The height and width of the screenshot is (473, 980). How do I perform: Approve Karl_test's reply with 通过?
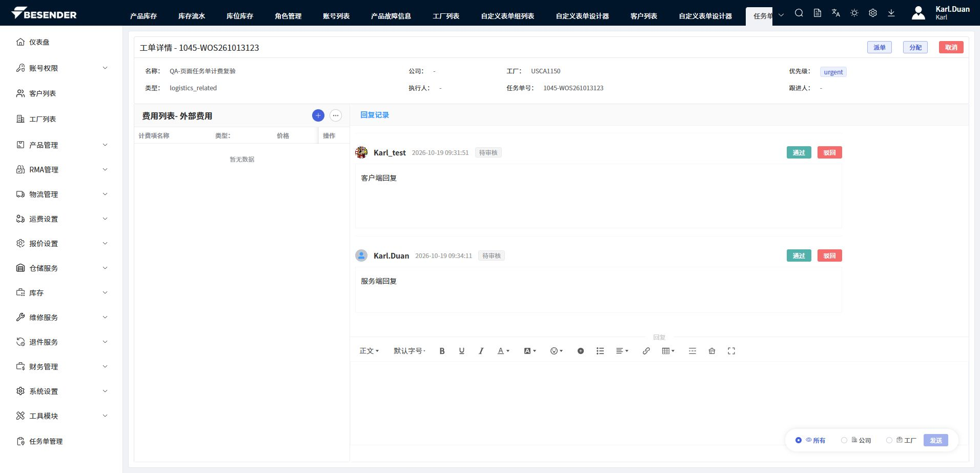799,152
